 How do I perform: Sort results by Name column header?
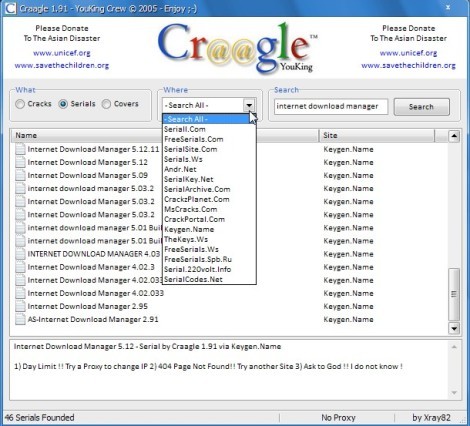click(x=165, y=136)
